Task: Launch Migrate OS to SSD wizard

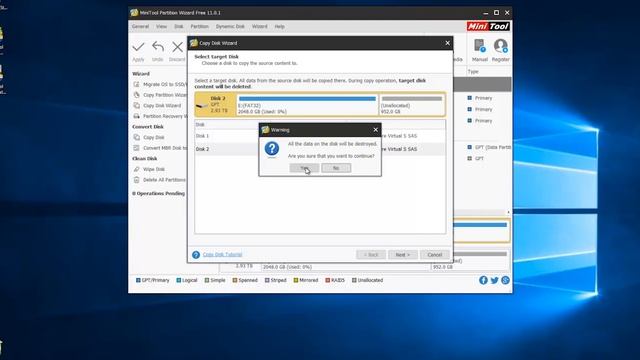Action: pos(165,84)
